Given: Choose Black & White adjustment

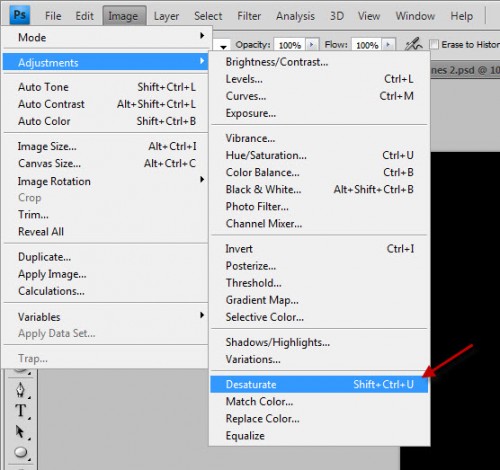Looking at the screenshot, I should [319, 189].
